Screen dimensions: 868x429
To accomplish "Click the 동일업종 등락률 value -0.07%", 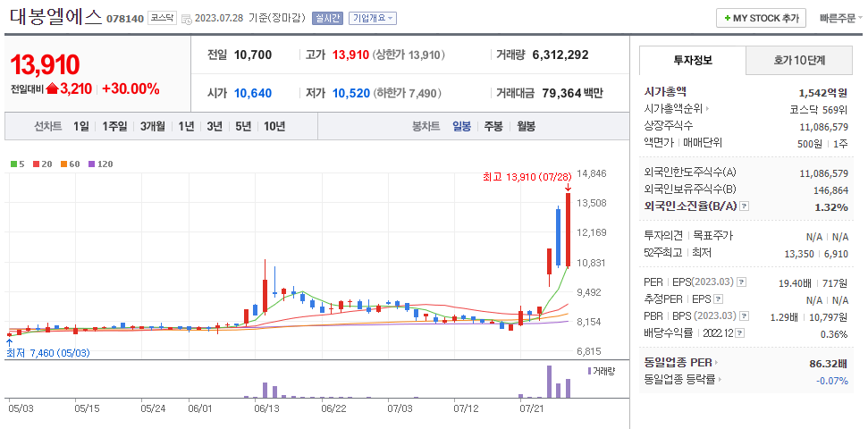I will point(832,380).
